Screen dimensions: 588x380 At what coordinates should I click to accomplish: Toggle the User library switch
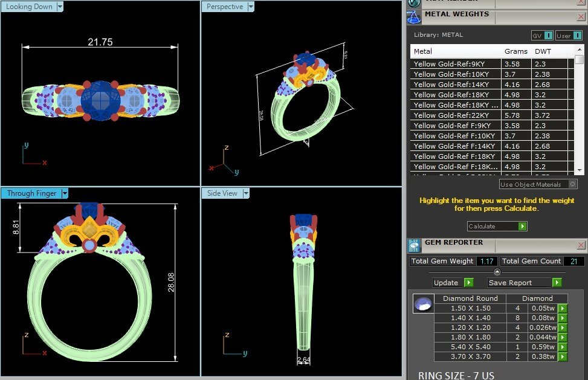point(577,36)
